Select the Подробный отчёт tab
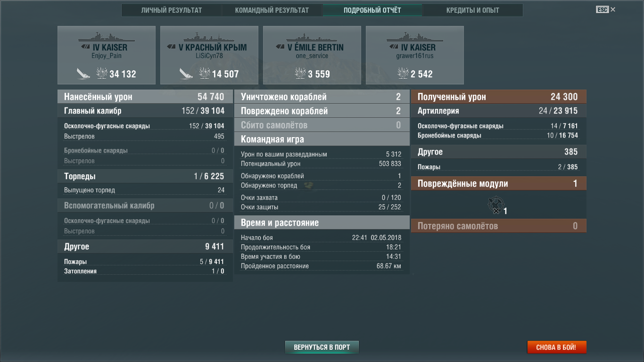Image resolution: width=644 pixels, height=362 pixels. (x=372, y=10)
